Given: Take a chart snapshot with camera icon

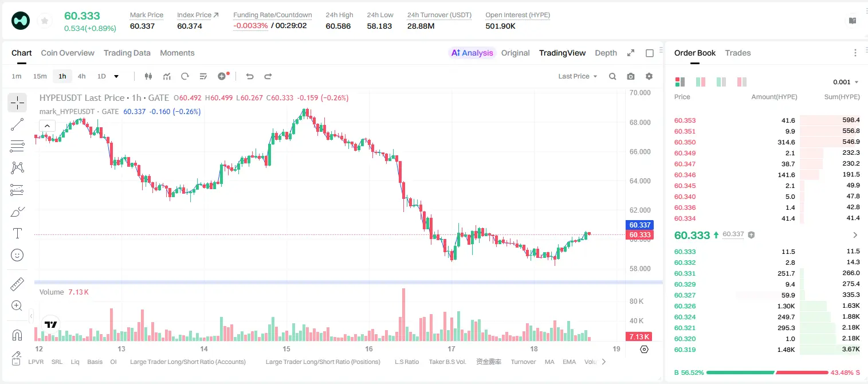Looking at the screenshot, I should pos(631,76).
